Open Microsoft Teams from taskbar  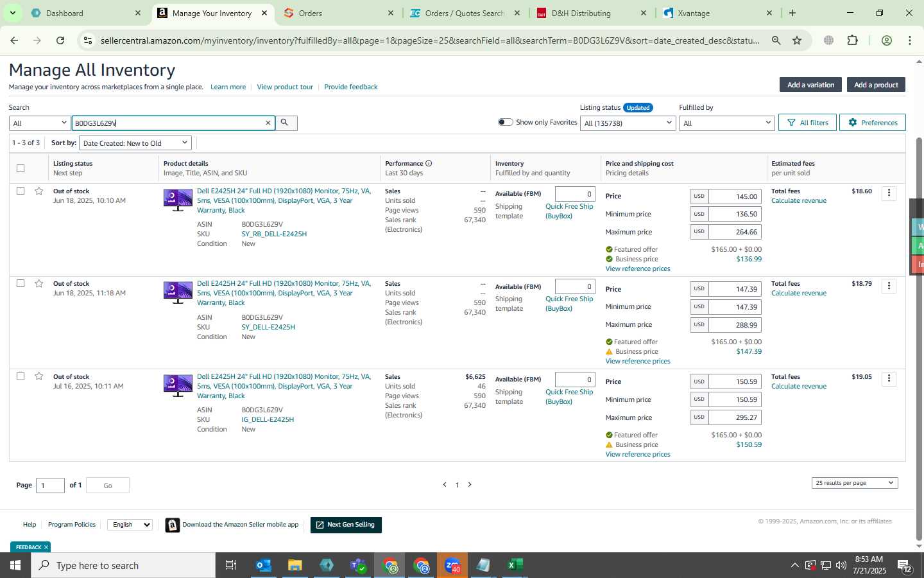(x=358, y=565)
